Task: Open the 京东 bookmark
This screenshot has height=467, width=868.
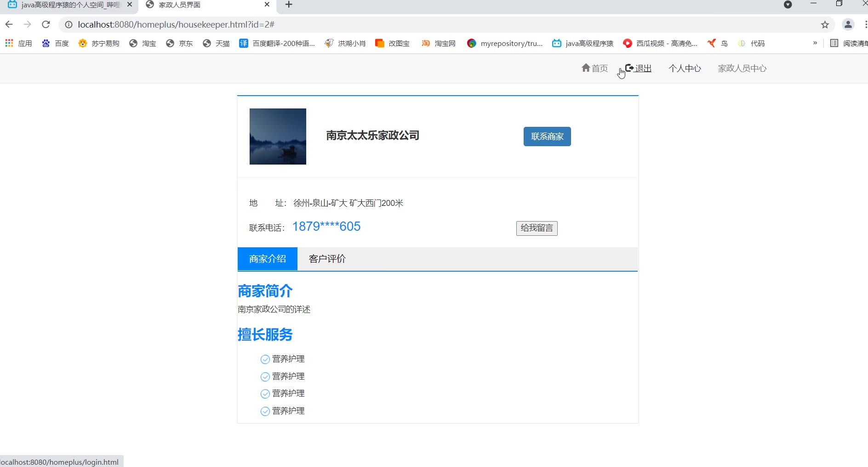Action: point(179,43)
